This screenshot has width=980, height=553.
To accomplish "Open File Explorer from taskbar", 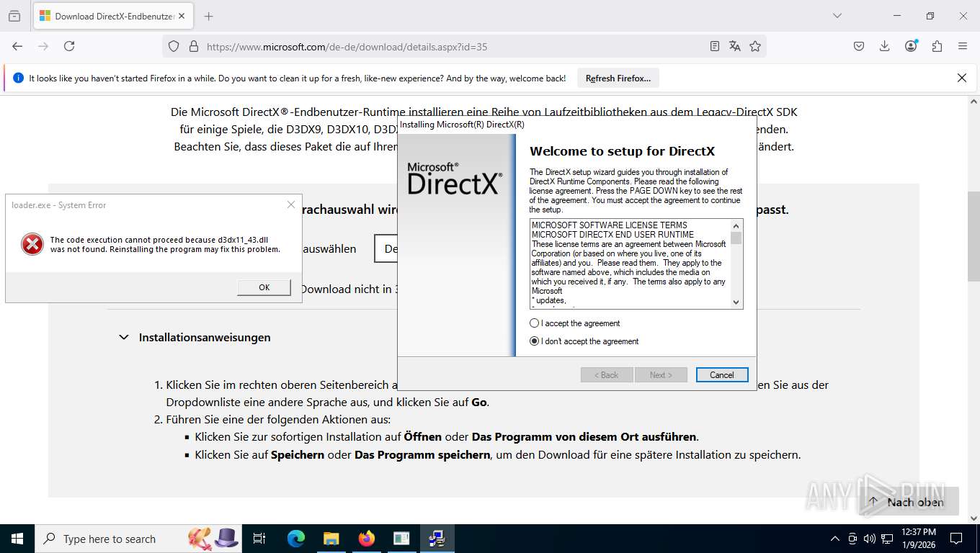I will pyautogui.click(x=331, y=539).
